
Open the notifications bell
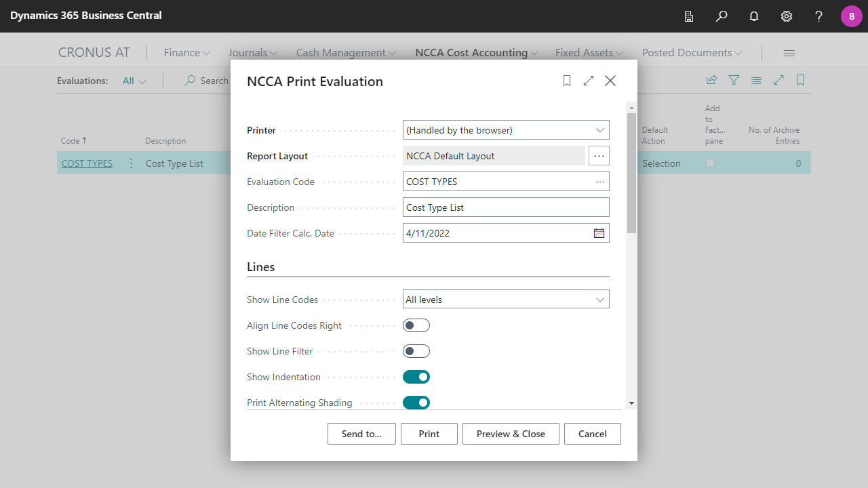[x=754, y=16]
